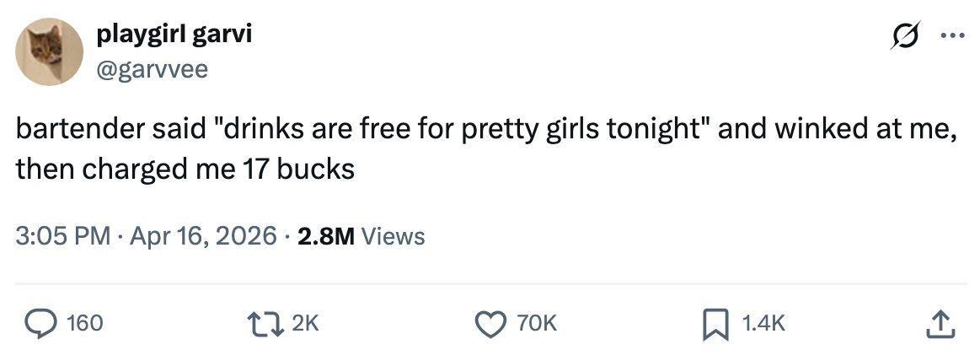Image resolution: width=980 pixels, height=350 pixels.
Task: Open the three-dot more options menu
Action: click(x=950, y=36)
